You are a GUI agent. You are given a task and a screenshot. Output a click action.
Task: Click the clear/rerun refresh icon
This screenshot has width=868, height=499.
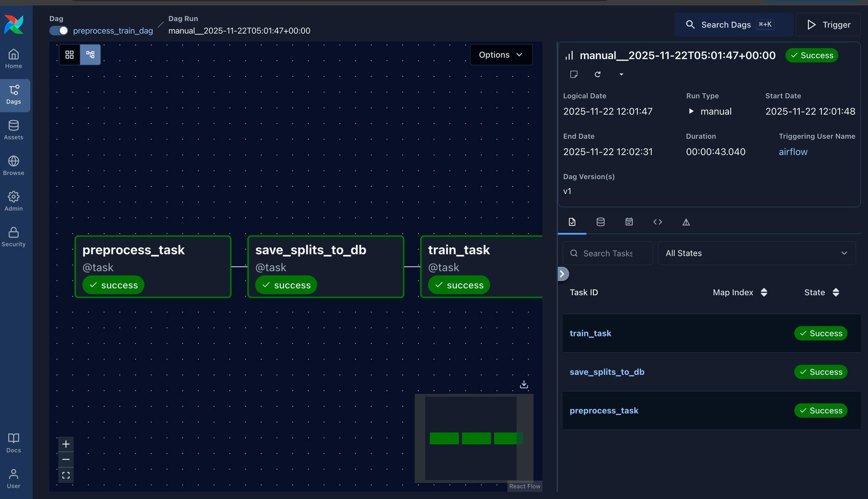click(598, 74)
